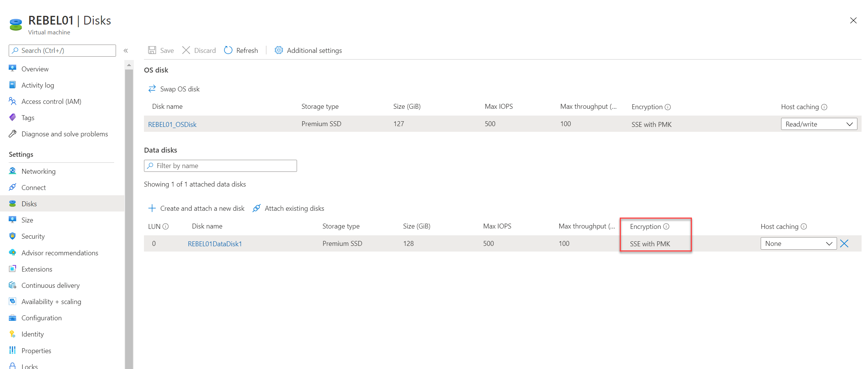Click the '127' size cell for OS disk

(399, 124)
